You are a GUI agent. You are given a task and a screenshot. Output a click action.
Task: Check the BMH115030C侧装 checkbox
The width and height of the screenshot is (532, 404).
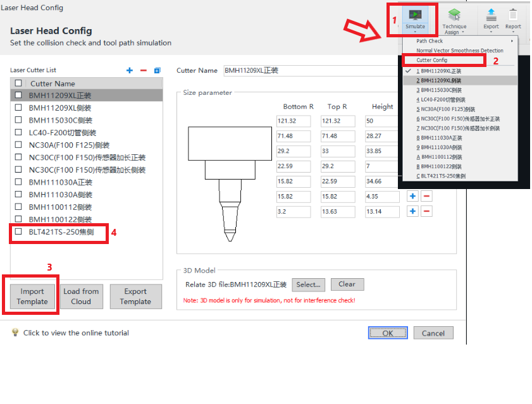tap(18, 119)
